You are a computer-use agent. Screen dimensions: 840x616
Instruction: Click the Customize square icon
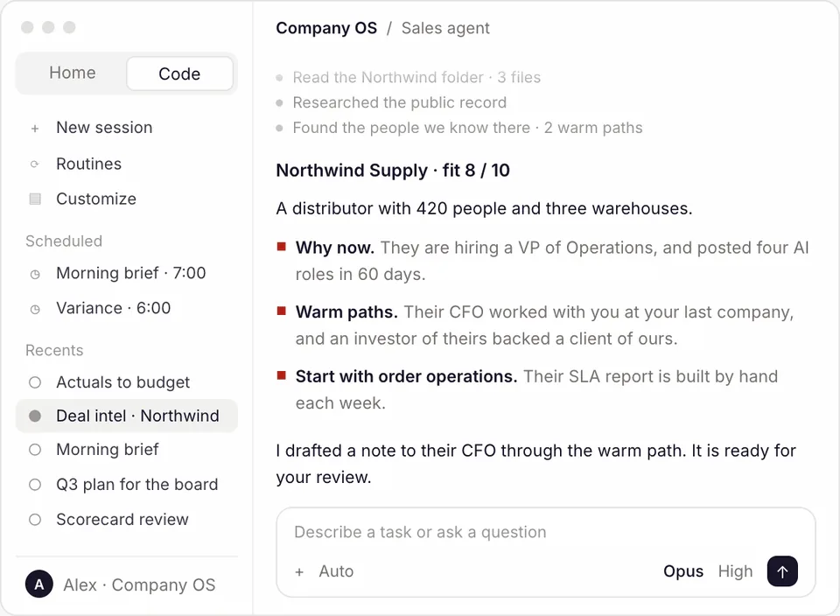[x=35, y=199]
